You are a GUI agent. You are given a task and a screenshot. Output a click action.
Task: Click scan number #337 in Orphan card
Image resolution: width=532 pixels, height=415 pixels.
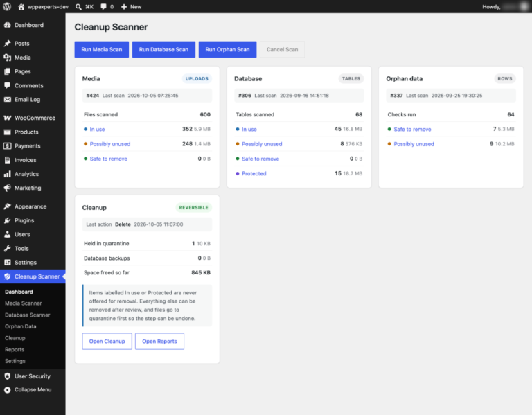coord(396,96)
